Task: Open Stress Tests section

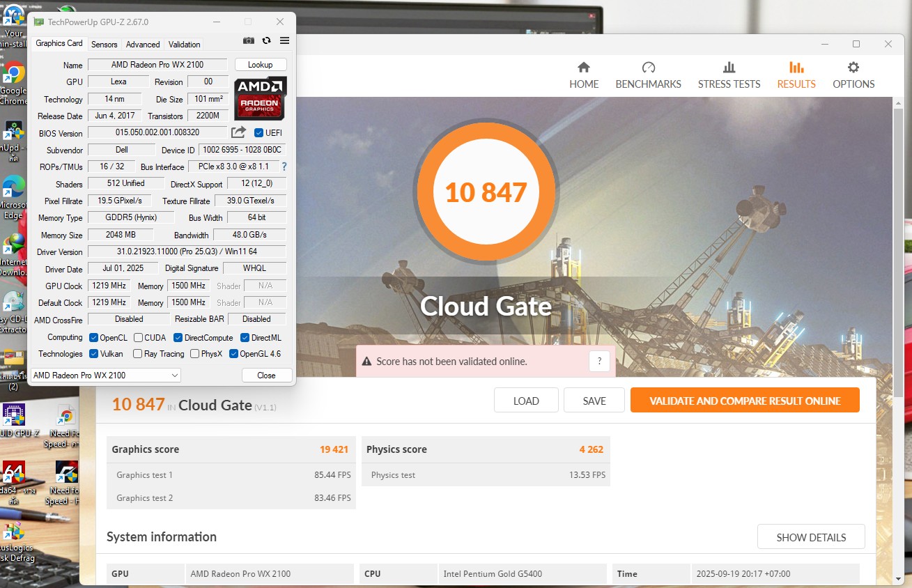Action: (x=729, y=75)
